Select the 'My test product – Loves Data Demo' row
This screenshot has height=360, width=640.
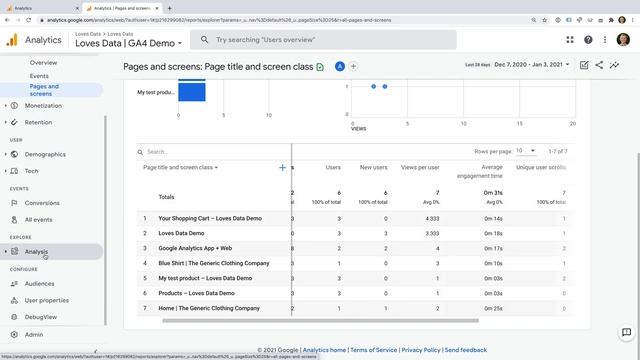coord(355,278)
